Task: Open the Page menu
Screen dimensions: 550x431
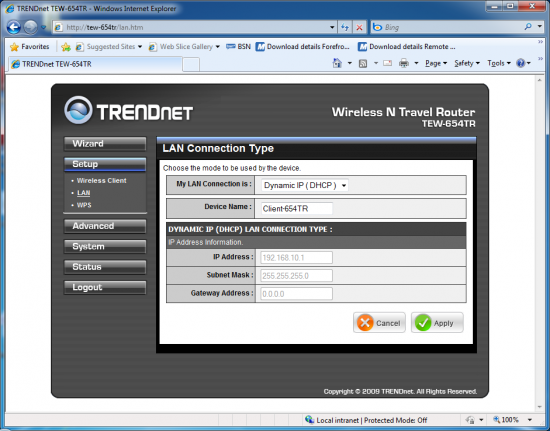Action: 436,63
